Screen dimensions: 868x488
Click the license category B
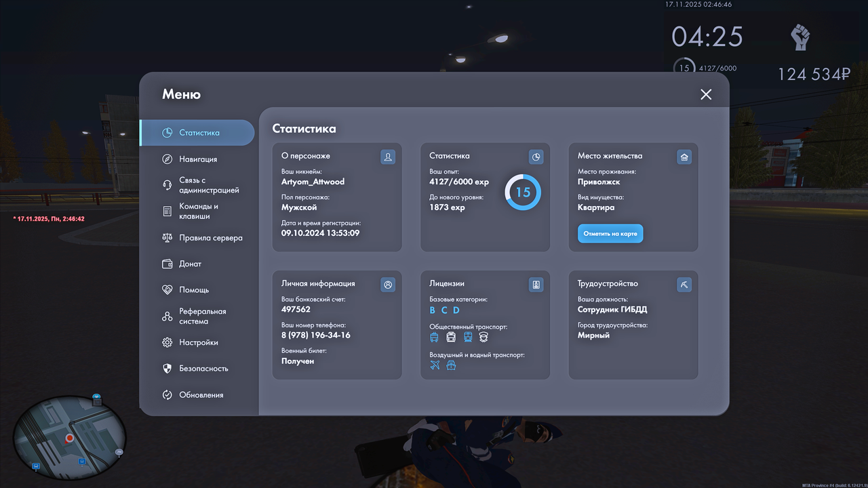click(x=433, y=310)
